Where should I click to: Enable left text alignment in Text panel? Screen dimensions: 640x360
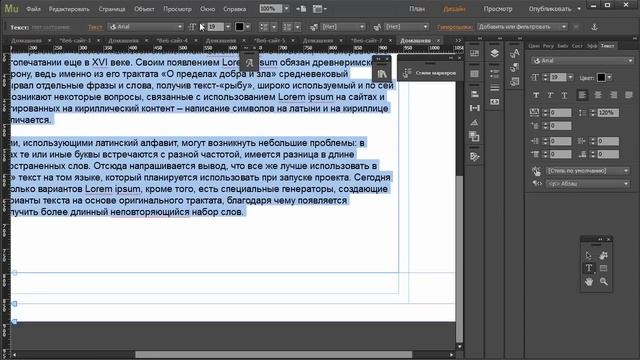[582, 95]
